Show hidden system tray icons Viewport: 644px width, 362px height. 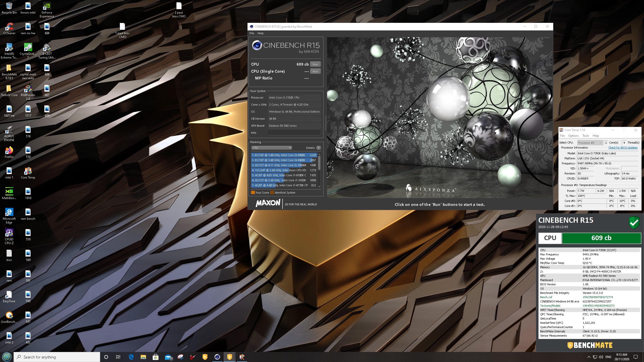pos(589,357)
